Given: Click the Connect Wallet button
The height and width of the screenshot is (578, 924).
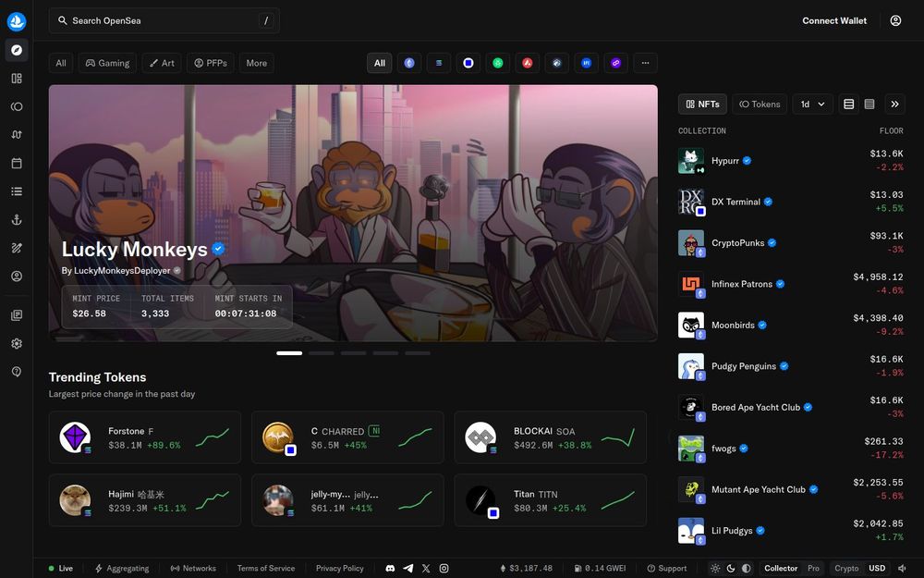Looking at the screenshot, I should pyautogui.click(x=834, y=20).
